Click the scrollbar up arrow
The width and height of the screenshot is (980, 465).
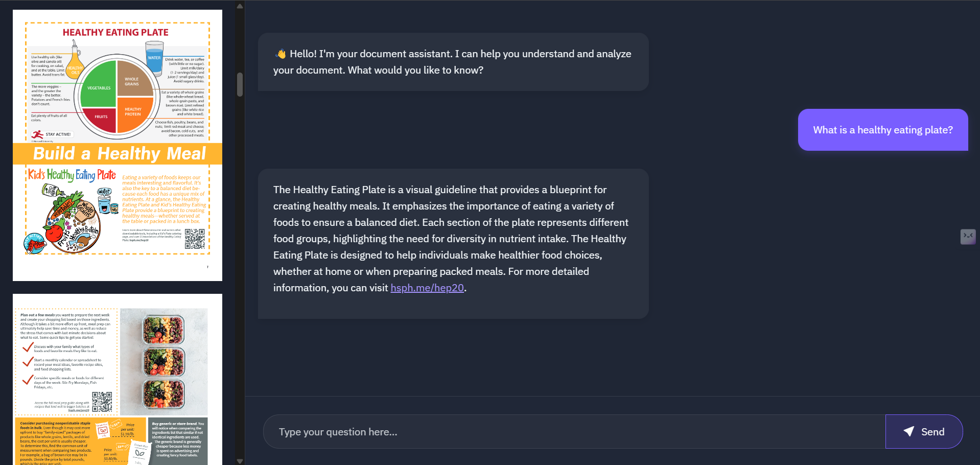[239, 6]
